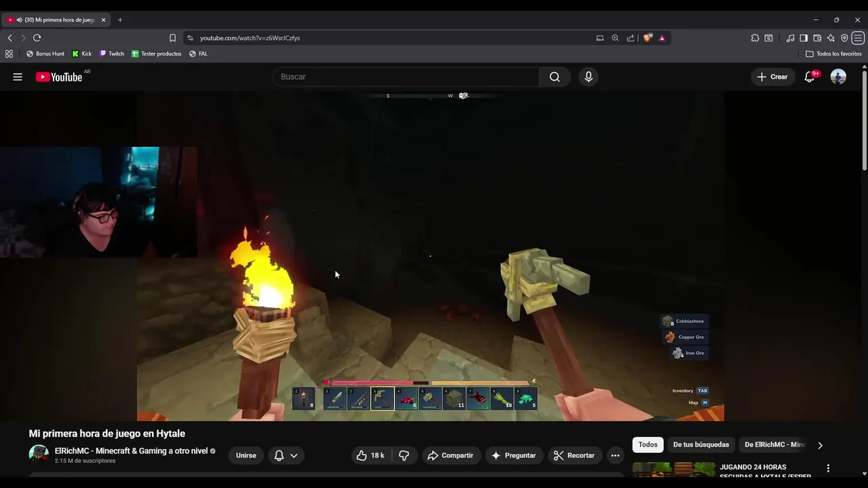Screen dimensions: 868x488
Task: Toggle the browser sidebar panel
Action: (804, 38)
